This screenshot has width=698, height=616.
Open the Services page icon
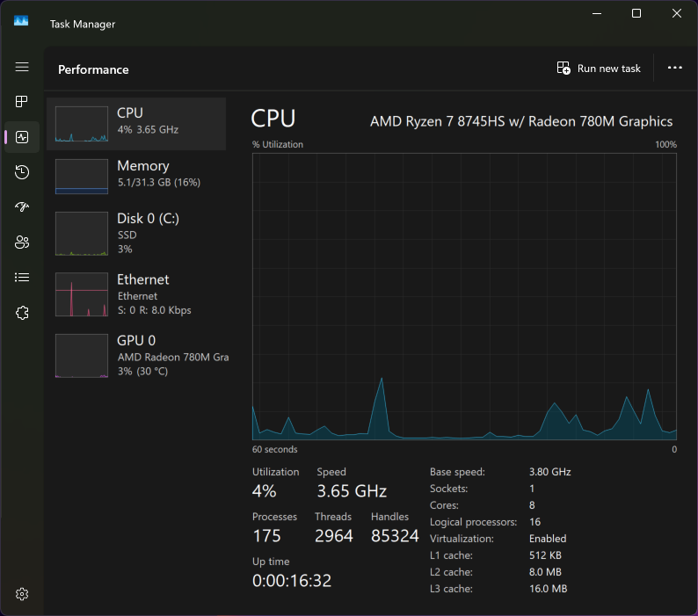(22, 313)
